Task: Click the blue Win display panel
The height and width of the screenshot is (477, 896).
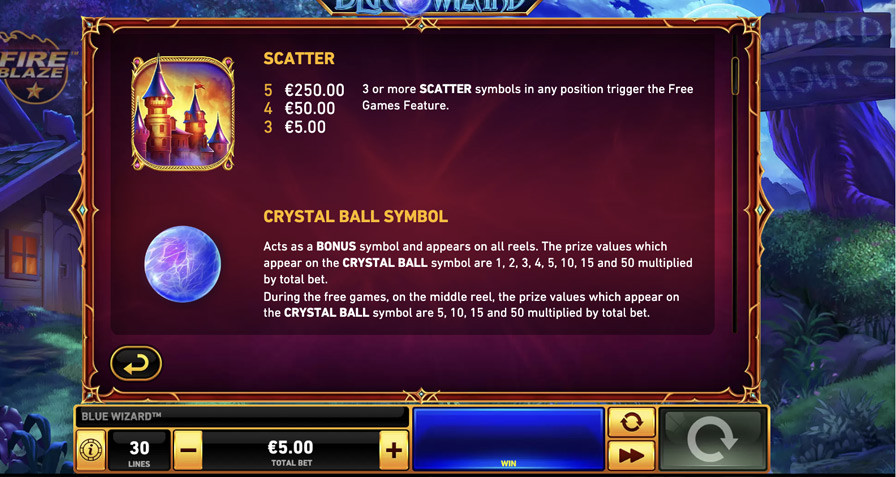Action: pyautogui.click(x=508, y=439)
